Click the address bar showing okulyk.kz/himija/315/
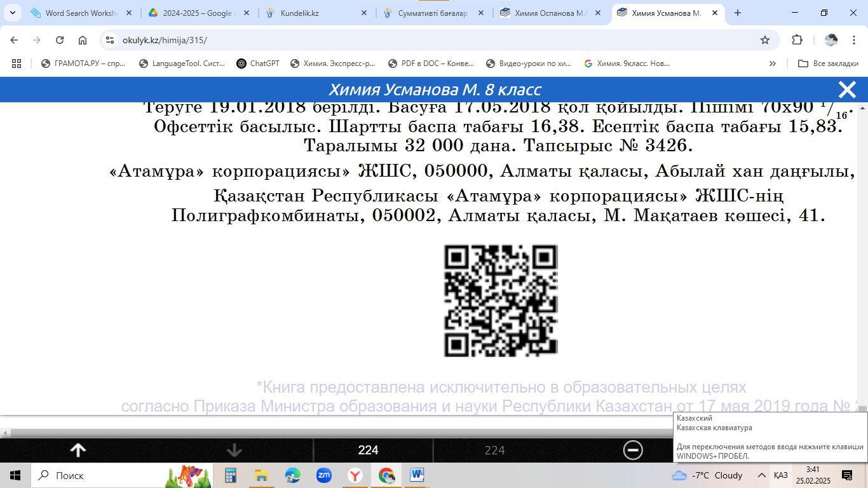This screenshot has width=868, height=488. pos(438,40)
